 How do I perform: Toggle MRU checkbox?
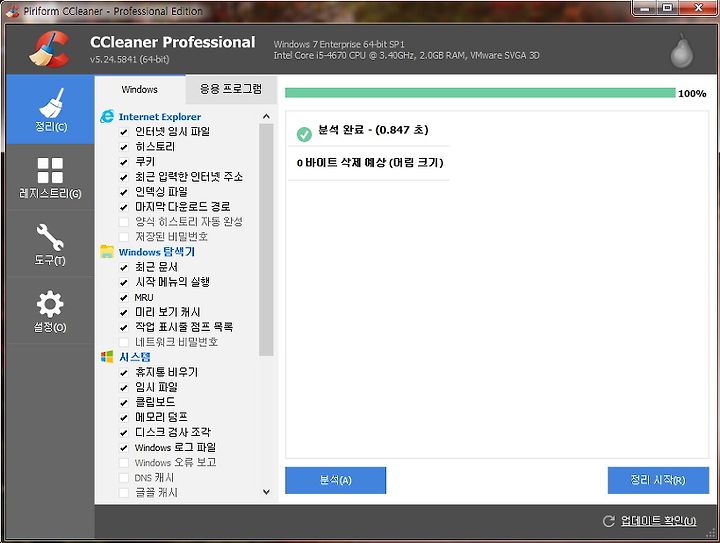(x=124, y=297)
